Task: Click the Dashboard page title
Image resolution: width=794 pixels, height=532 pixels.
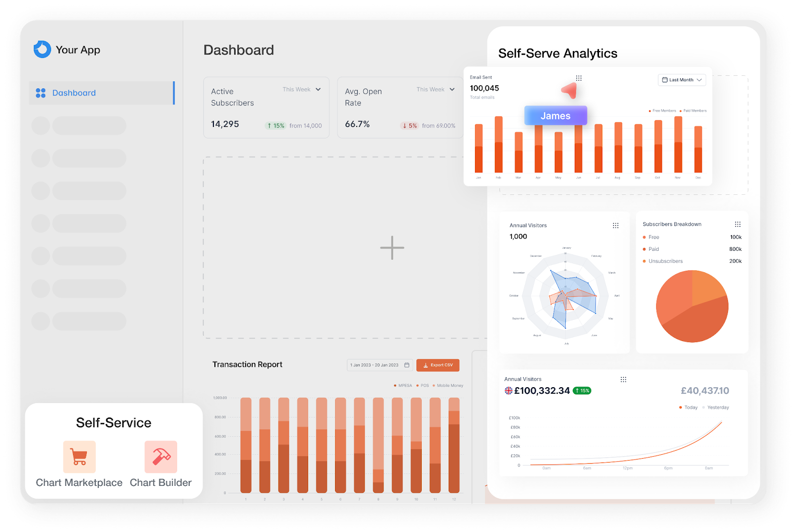Action: [239, 50]
